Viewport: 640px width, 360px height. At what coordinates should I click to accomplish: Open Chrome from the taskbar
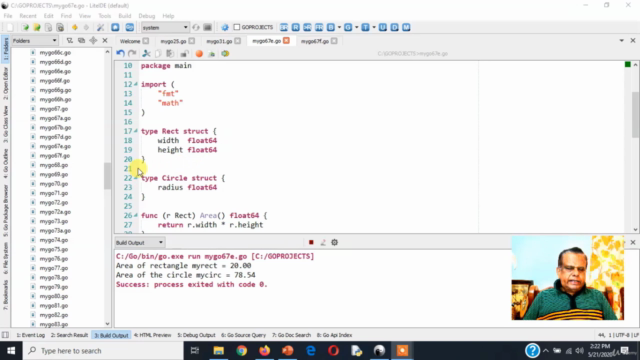(242, 351)
